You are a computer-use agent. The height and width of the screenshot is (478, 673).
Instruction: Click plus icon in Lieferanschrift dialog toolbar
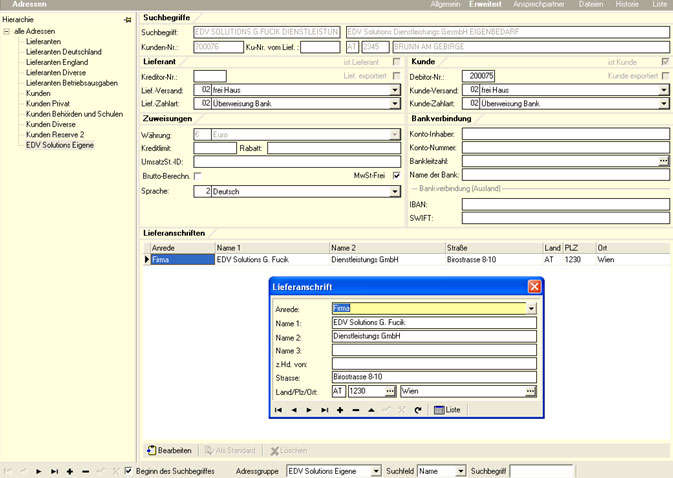[340, 410]
